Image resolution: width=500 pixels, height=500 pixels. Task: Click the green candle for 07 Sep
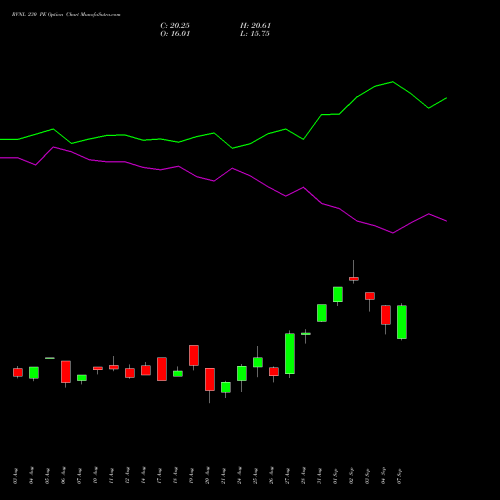click(402, 322)
